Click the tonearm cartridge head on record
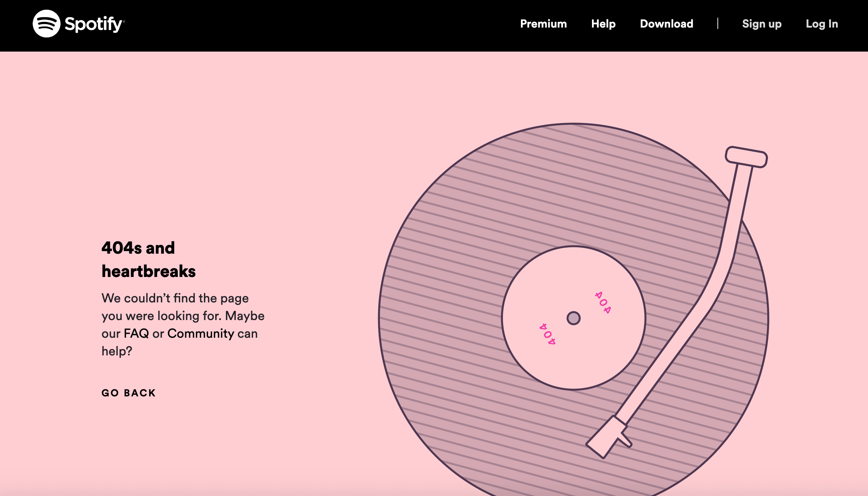 [x=606, y=437]
